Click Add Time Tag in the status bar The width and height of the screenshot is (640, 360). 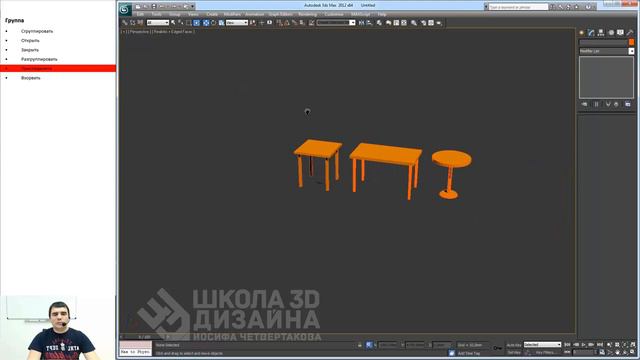[469, 353]
